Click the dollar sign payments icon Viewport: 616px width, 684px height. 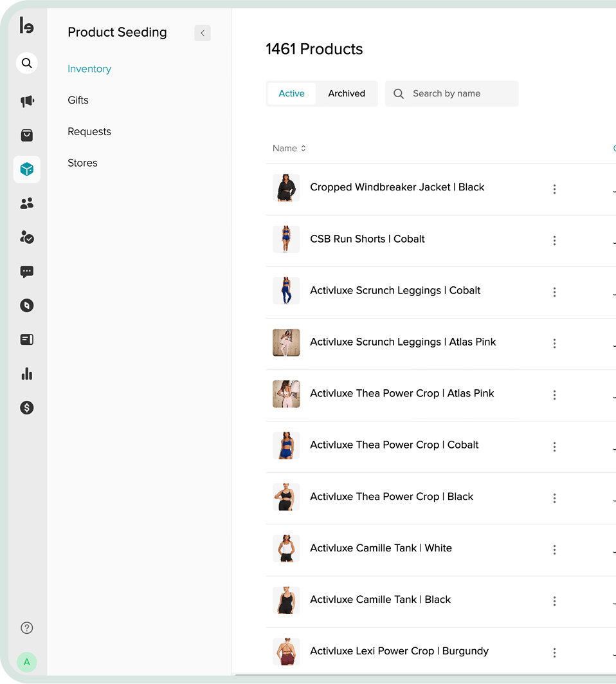pos(27,407)
